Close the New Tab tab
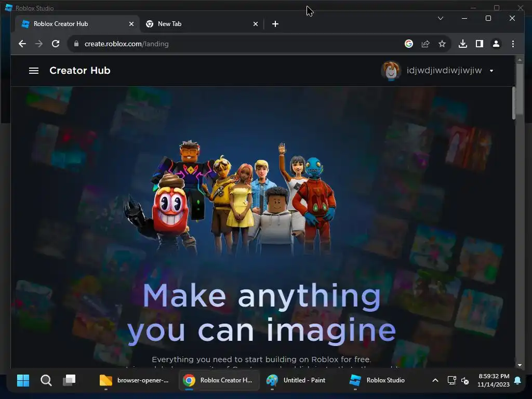 (x=256, y=24)
